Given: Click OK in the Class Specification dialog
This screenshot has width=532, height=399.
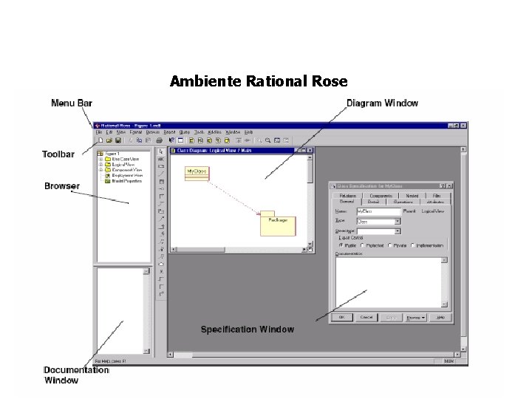Looking at the screenshot, I should coord(342,317).
